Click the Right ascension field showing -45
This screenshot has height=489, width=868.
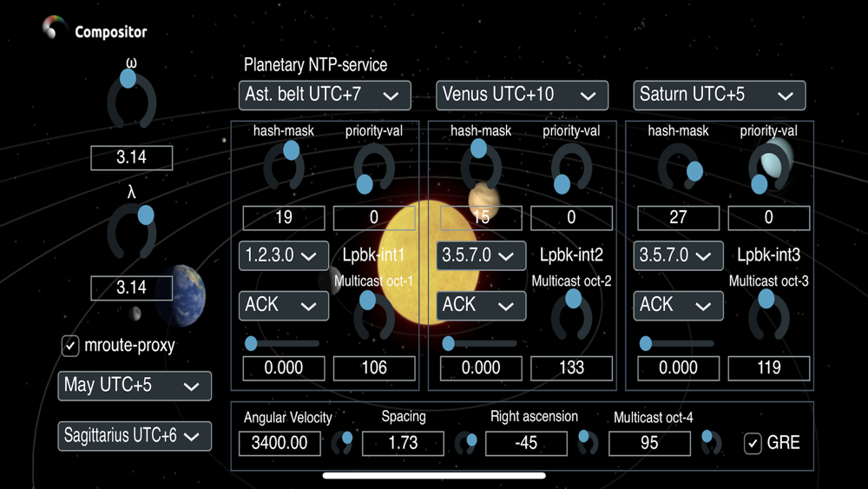pos(527,444)
